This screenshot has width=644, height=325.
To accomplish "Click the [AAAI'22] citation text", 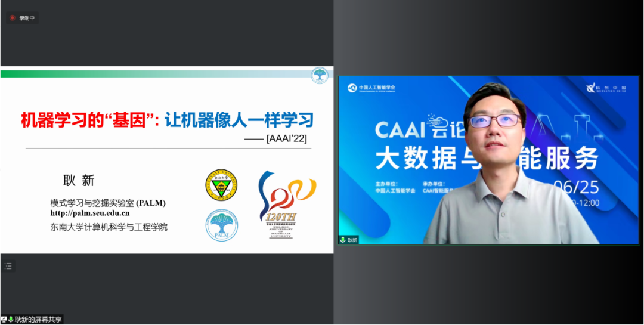I will [x=287, y=139].
